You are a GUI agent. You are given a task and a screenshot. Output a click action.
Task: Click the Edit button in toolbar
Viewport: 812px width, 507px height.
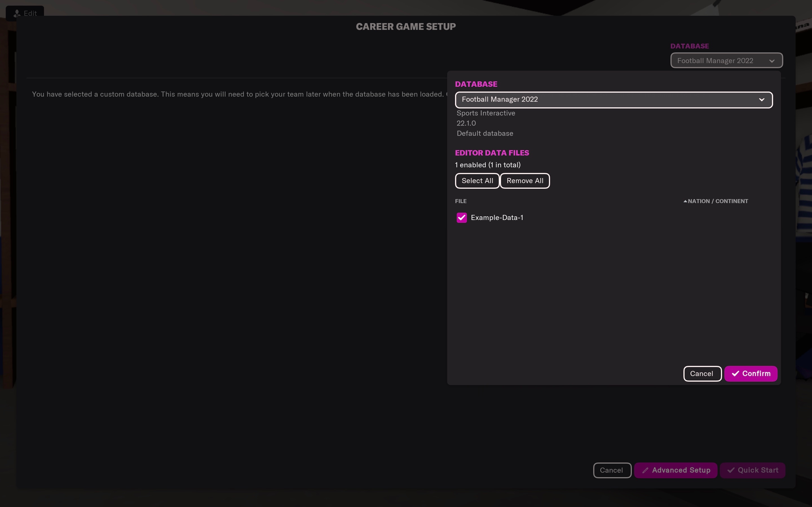[x=25, y=12]
